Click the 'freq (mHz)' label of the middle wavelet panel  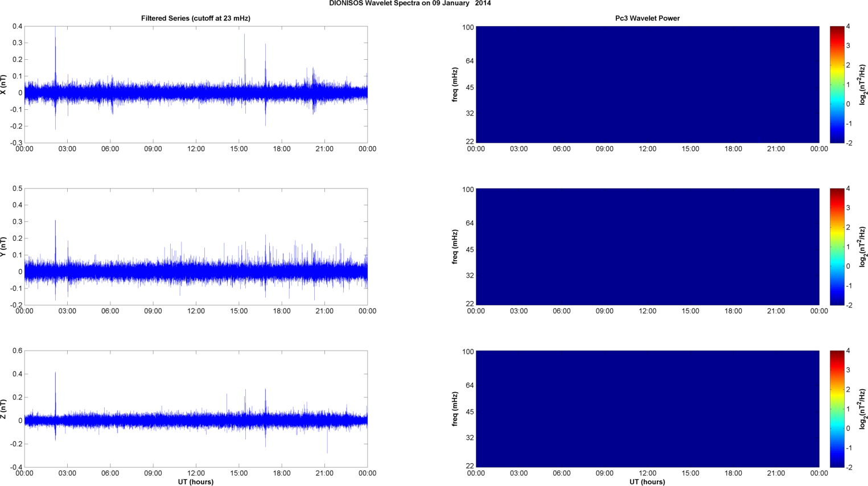click(455, 247)
